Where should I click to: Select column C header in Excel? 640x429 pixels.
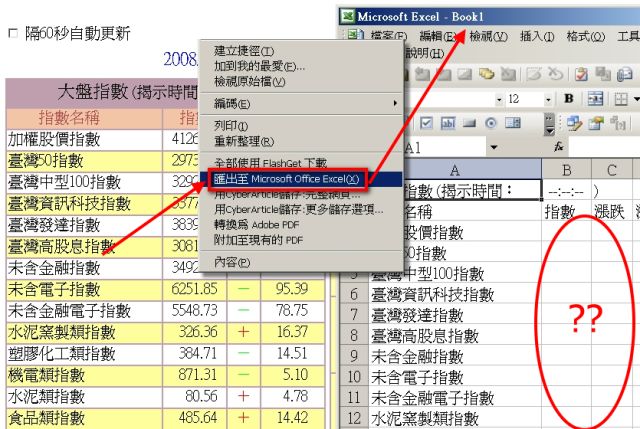pos(611,169)
